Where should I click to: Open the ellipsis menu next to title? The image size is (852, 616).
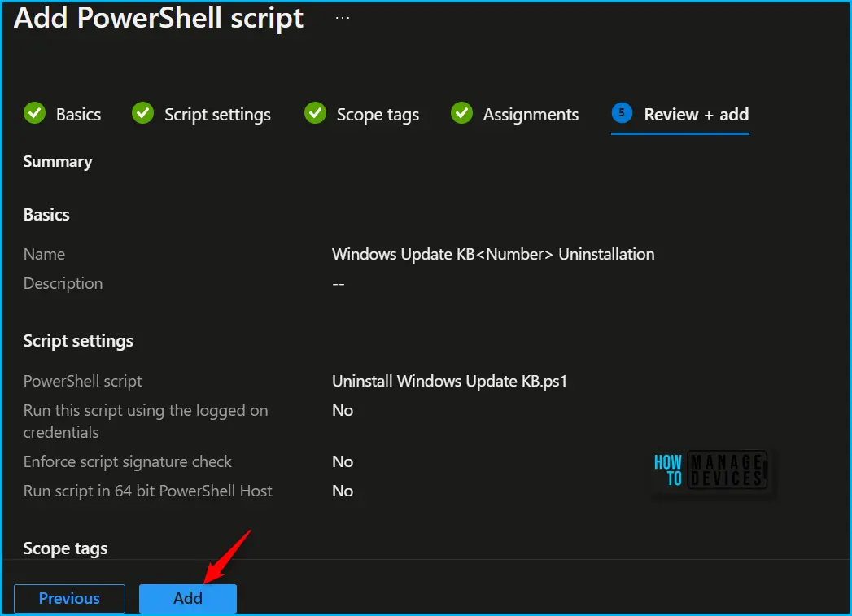coord(343,18)
